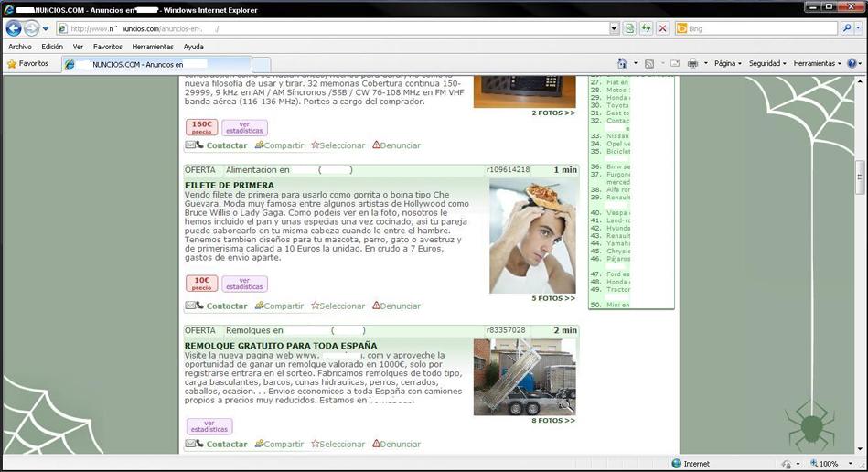Click the browser Back arrow button
This screenshot has width=868, height=472.
(x=14, y=28)
